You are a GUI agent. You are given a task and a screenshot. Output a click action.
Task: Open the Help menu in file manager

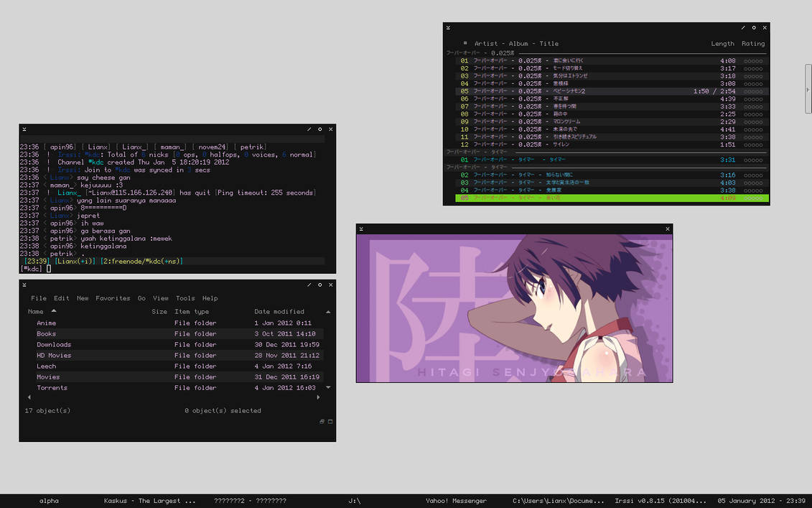pos(210,298)
